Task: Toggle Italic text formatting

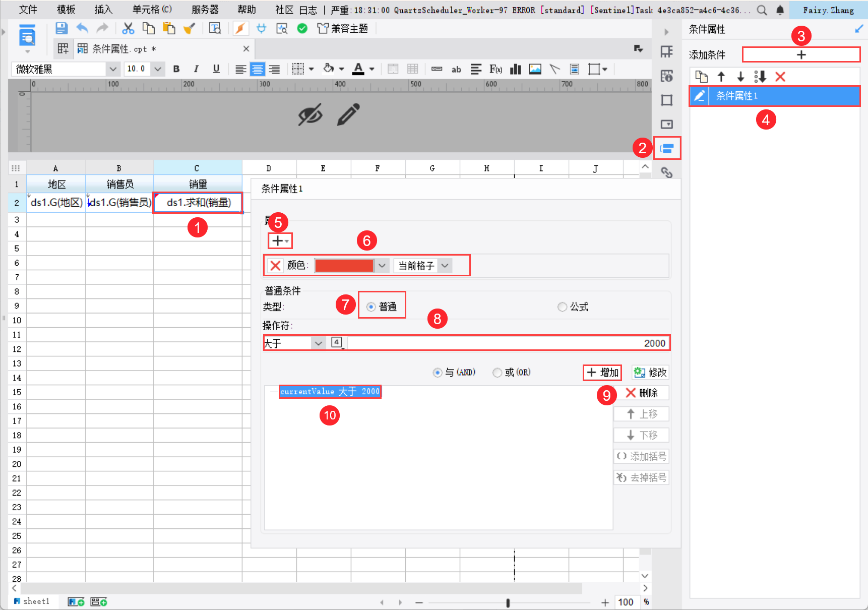Action: (x=196, y=69)
